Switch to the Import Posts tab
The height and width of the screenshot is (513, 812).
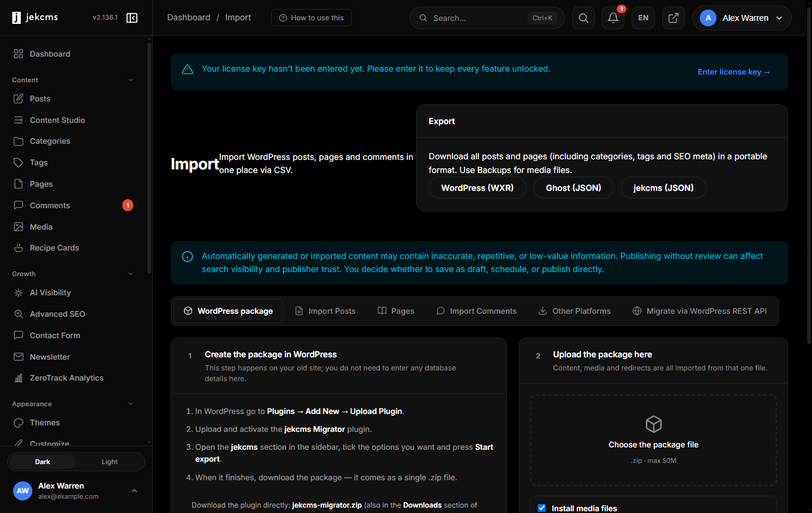pyautogui.click(x=325, y=311)
